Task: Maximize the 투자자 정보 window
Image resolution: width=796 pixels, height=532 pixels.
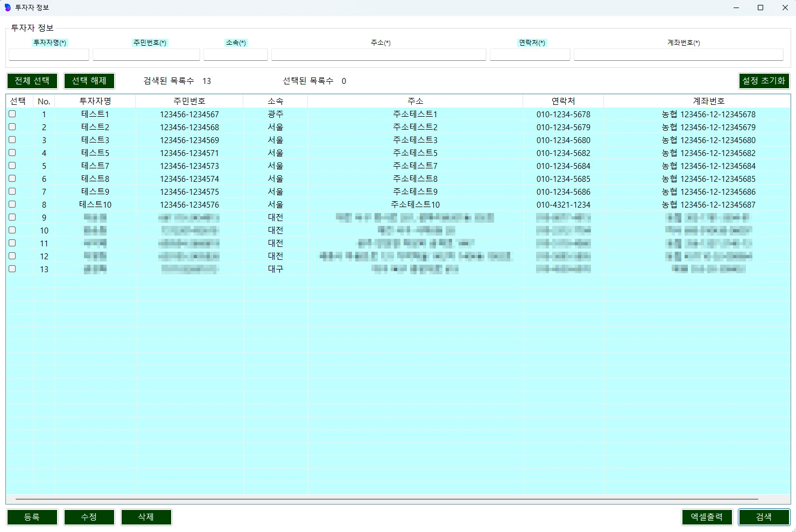Action: (x=760, y=8)
